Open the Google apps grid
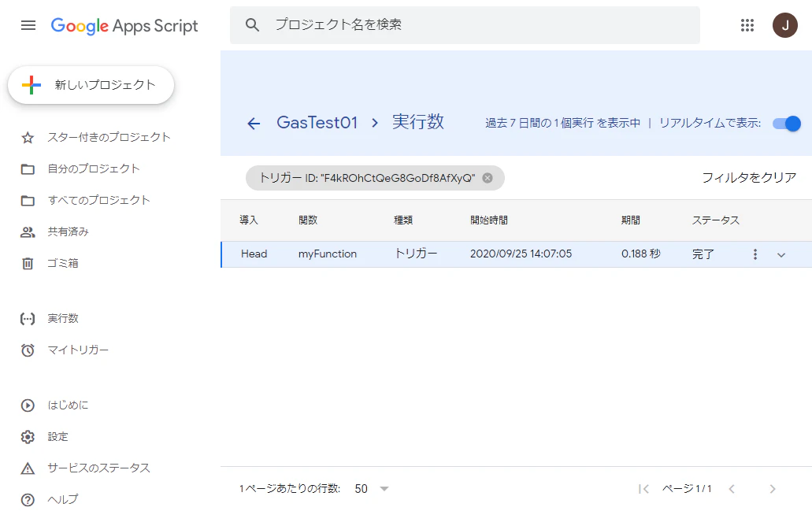Viewport: 812px width, 511px height. [x=747, y=25]
